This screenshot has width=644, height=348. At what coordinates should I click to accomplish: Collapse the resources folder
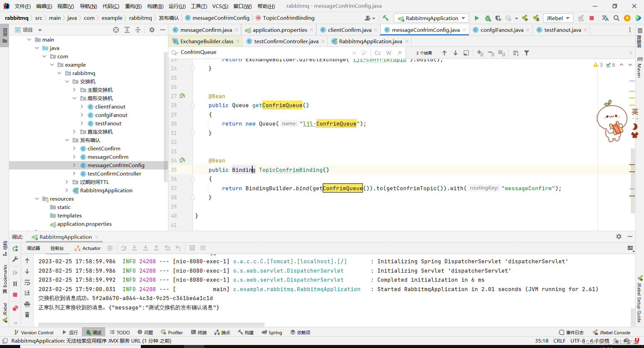[x=37, y=199]
